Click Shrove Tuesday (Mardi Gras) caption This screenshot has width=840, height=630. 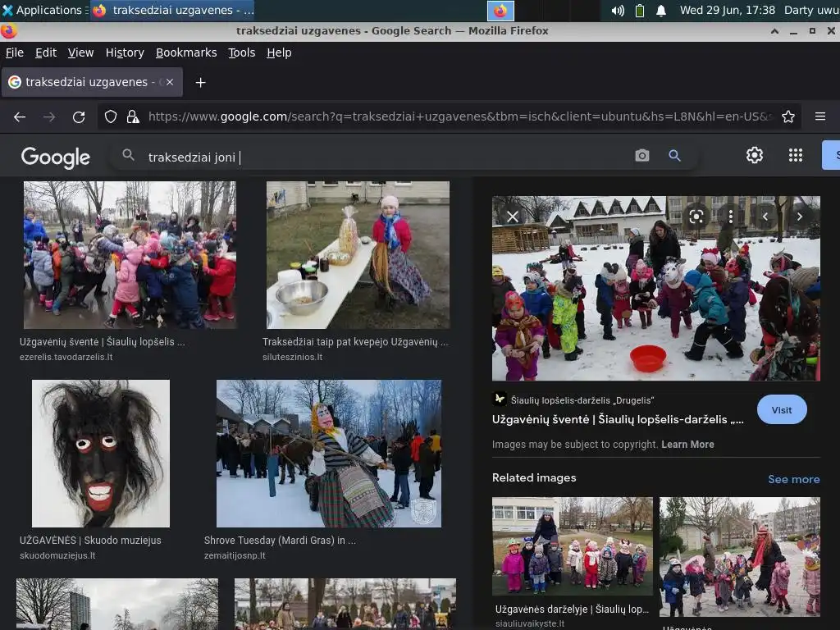click(x=280, y=541)
